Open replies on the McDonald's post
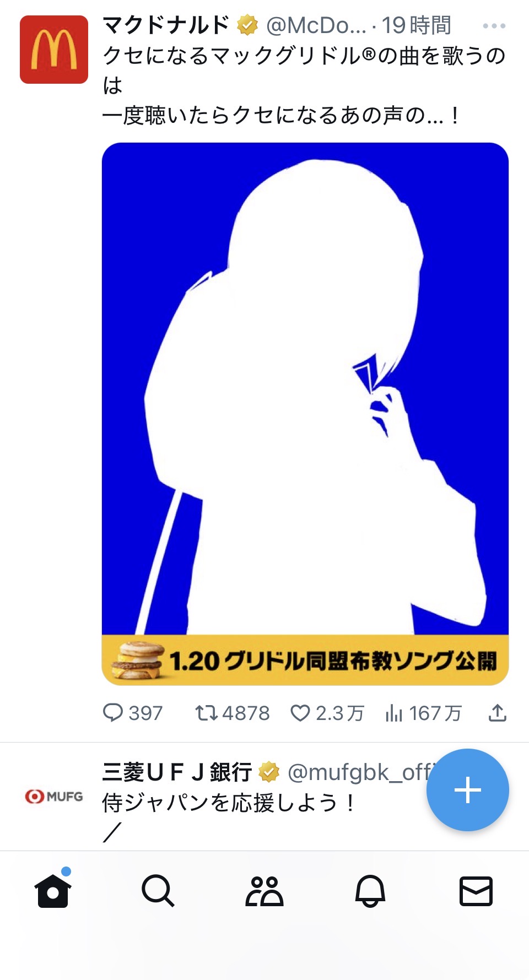 click(x=133, y=713)
